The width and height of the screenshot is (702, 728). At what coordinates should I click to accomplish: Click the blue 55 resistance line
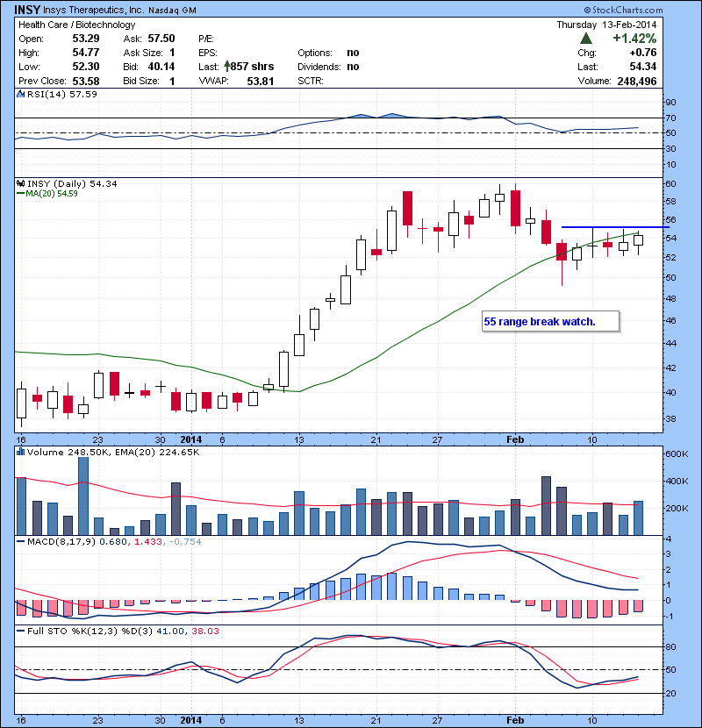pos(615,227)
